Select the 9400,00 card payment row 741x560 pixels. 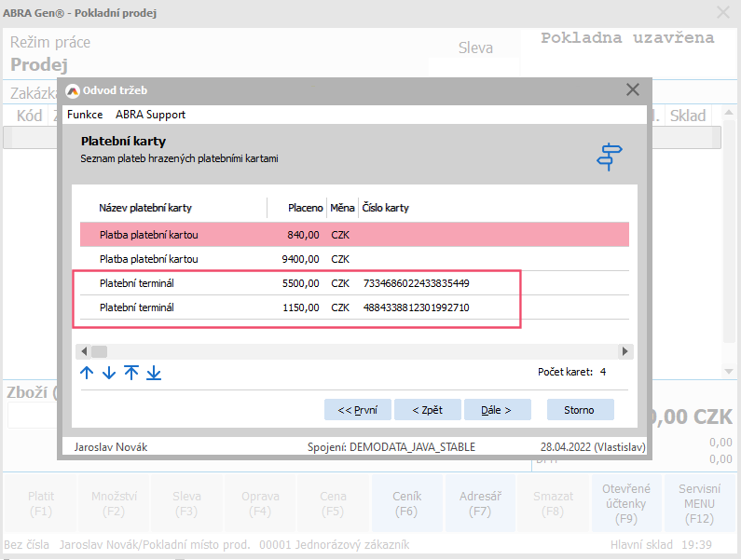(354, 259)
